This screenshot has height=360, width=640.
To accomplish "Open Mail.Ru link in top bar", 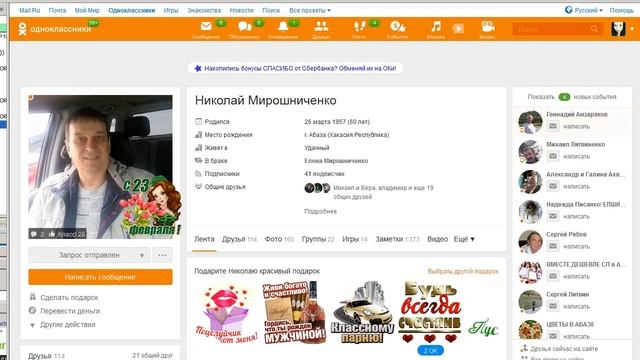I will tap(29, 10).
